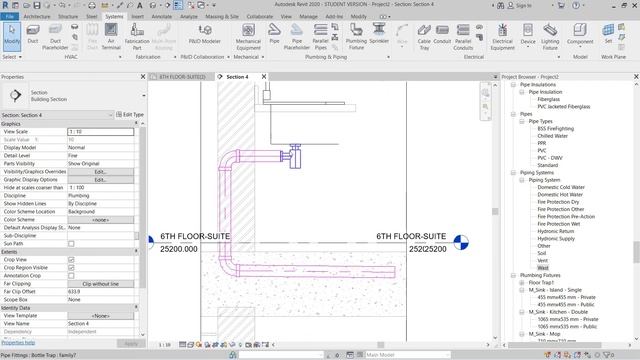Image resolution: width=640 pixels, height=360 pixels.
Task: Switch to the Analyze tab
Action: [189, 16]
